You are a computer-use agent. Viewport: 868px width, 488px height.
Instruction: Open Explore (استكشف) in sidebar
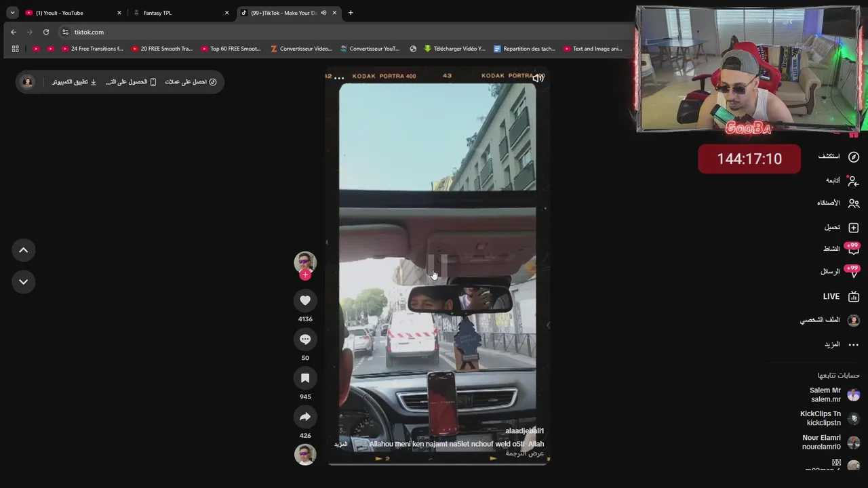coord(838,157)
